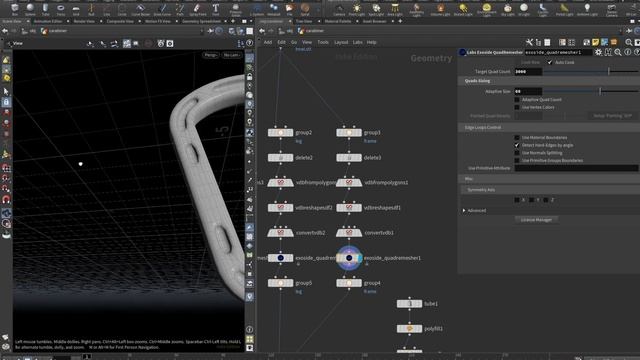Add an Environment Light from the shelf

487,9
